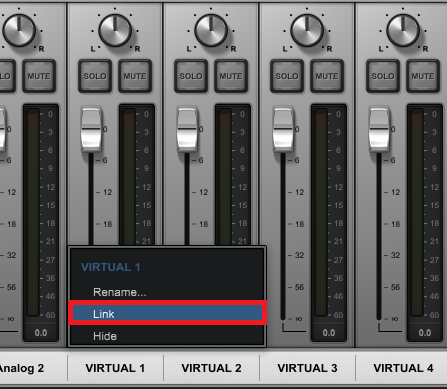Image resolution: width=447 pixels, height=389 pixels.
Task: Click the Analog 2 level meter
Action: tap(33, 212)
